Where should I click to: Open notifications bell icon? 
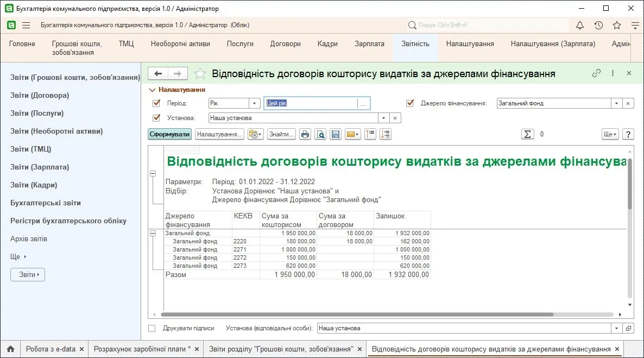580,25
